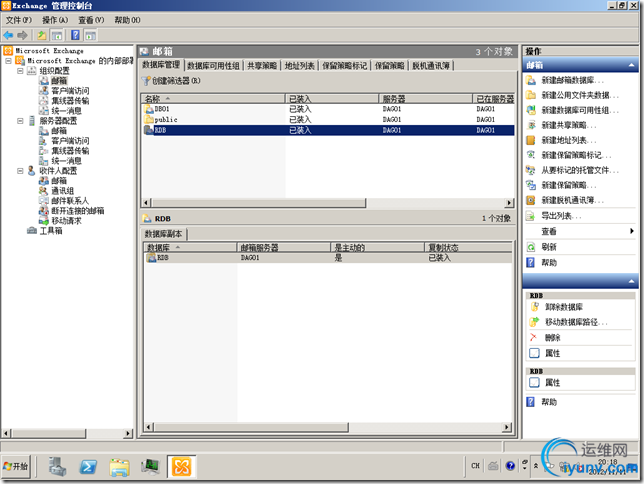The image size is (644, 484).
Task: Open PowerShell from the taskbar
Action: point(88,467)
